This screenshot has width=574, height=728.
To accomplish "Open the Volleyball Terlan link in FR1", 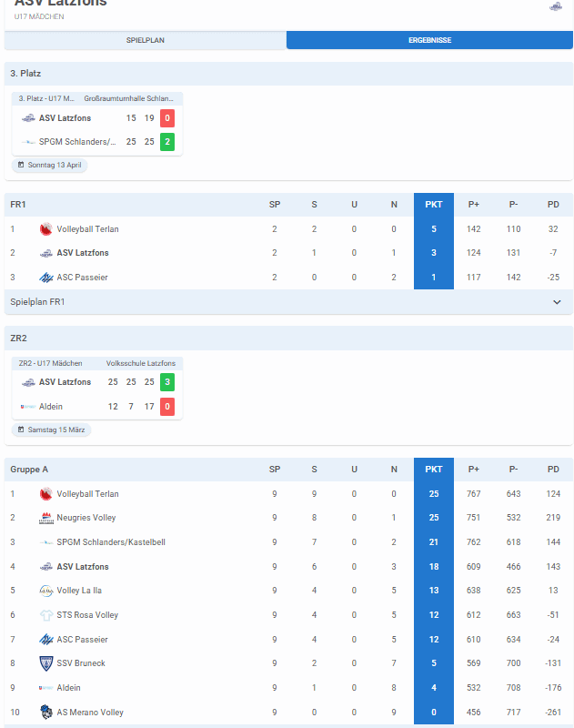I will coord(87,229).
